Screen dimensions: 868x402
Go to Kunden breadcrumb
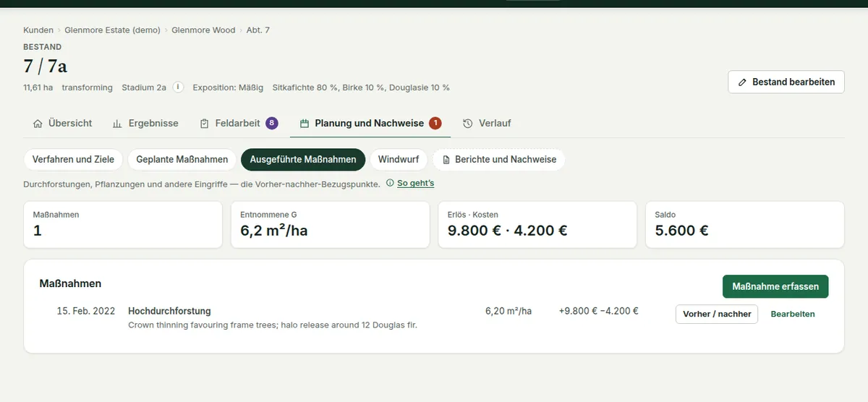pos(38,30)
